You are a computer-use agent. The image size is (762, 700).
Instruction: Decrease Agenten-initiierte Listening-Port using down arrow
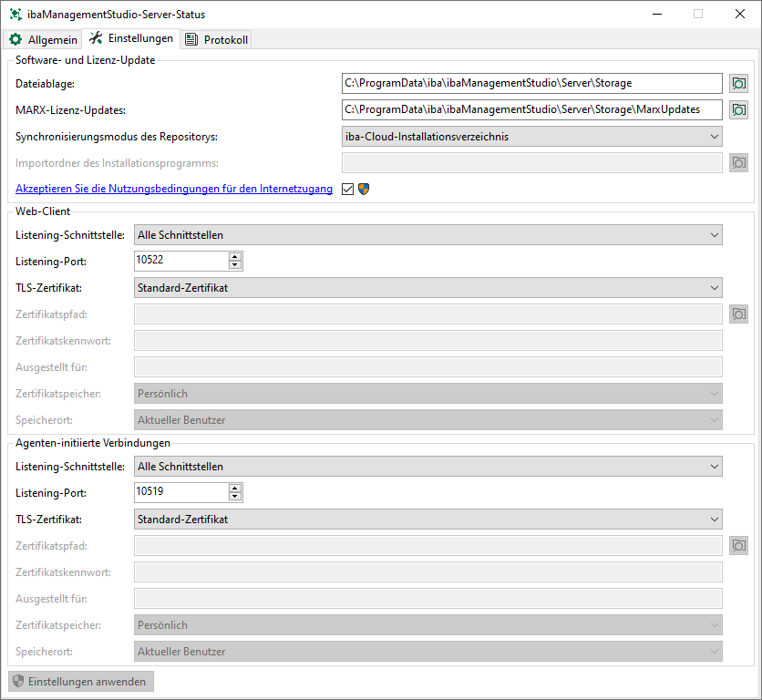235,497
